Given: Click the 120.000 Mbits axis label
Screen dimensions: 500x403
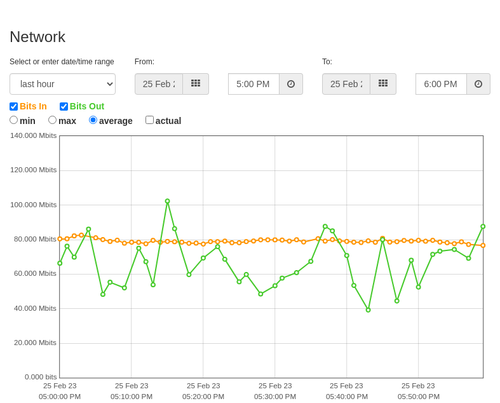Looking at the screenshot, I should [33, 170].
